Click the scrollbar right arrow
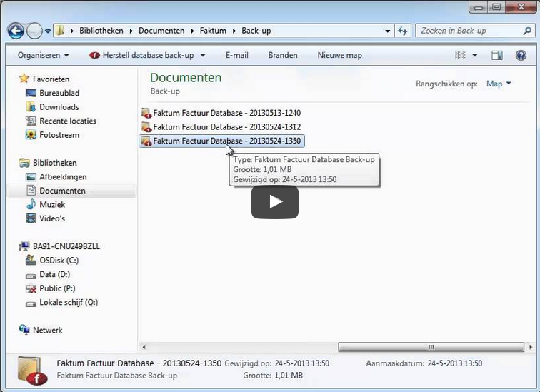This screenshot has height=392, width=540. (531, 347)
